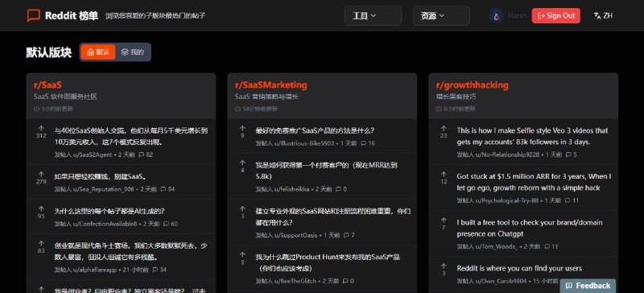The height and width of the screenshot is (293, 644).
Task: Click comment icon showing 94 comments
Action: point(163,189)
